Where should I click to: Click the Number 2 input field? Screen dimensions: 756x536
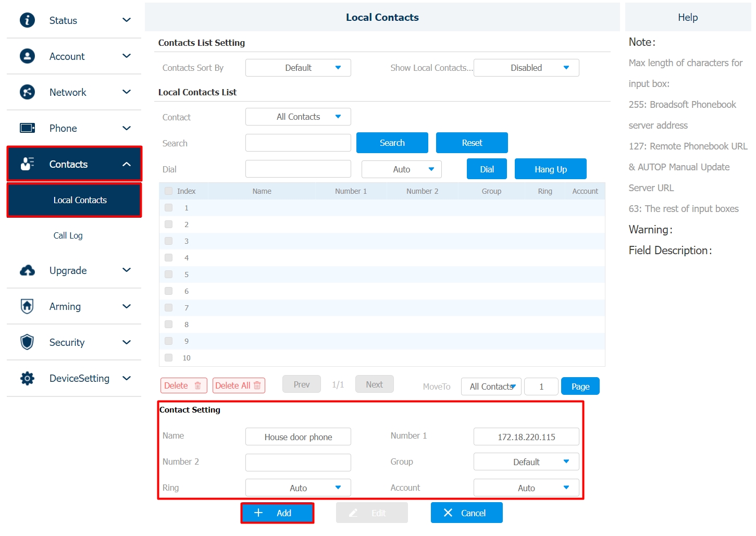[298, 463]
